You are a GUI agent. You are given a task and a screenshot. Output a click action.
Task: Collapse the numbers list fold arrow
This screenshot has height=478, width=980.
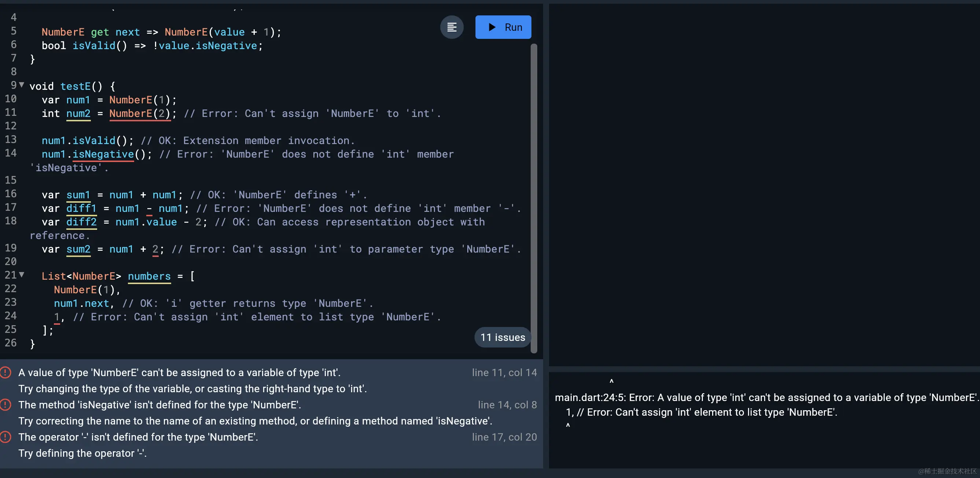(x=22, y=275)
